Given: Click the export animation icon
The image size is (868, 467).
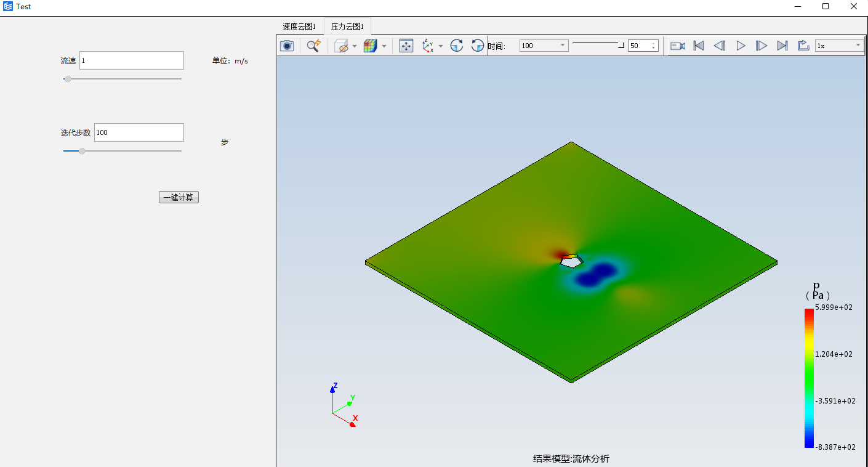Looking at the screenshot, I should (803, 46).
